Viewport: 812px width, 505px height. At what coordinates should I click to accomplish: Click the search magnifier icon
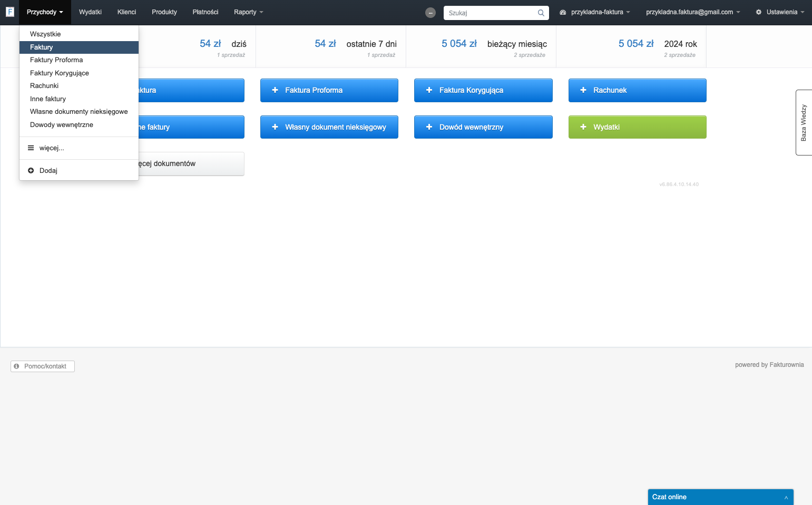point(541,13)
